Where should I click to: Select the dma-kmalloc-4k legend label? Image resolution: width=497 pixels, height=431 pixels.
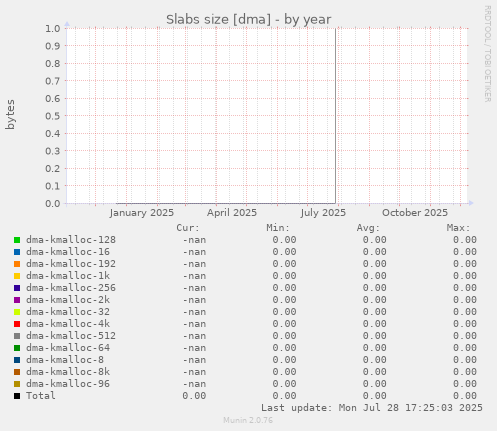tap(68, 324)
